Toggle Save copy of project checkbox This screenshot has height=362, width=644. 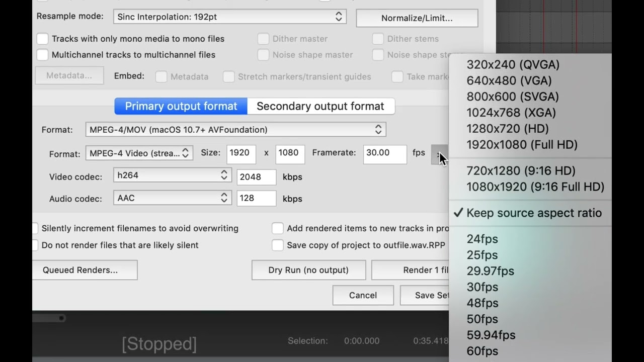tap(278, 245)
